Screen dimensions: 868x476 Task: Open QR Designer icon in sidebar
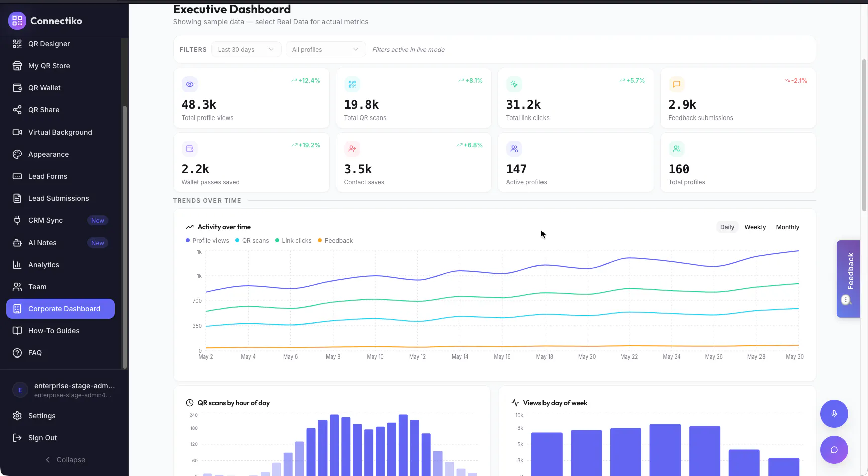17,44
